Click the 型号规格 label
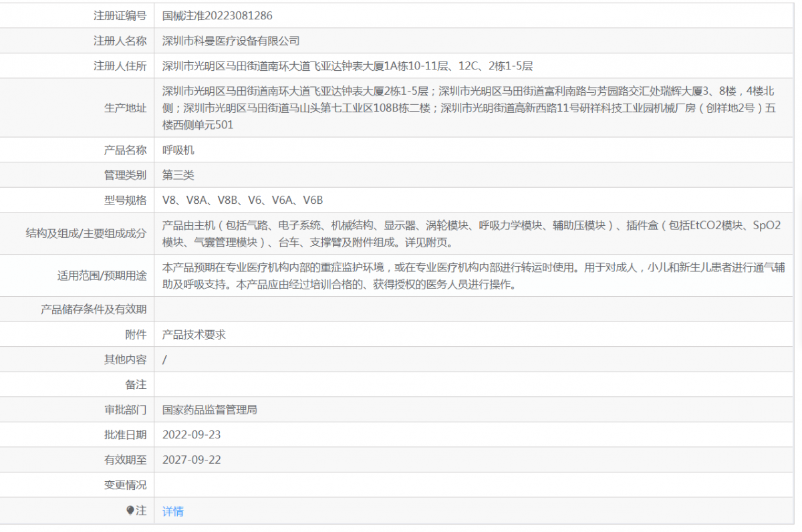The width and height of the screenshot is (802, 532). (125, 200)
